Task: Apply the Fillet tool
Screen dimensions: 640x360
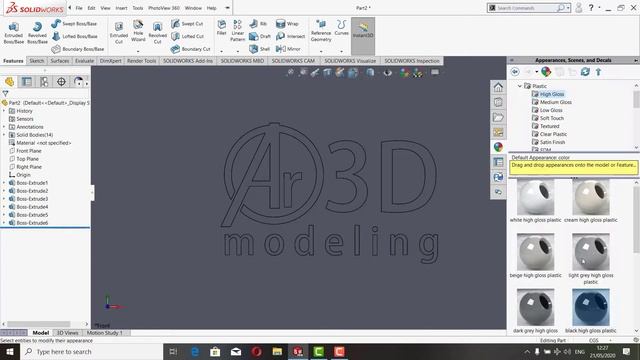Action: (x=222, y=28)
